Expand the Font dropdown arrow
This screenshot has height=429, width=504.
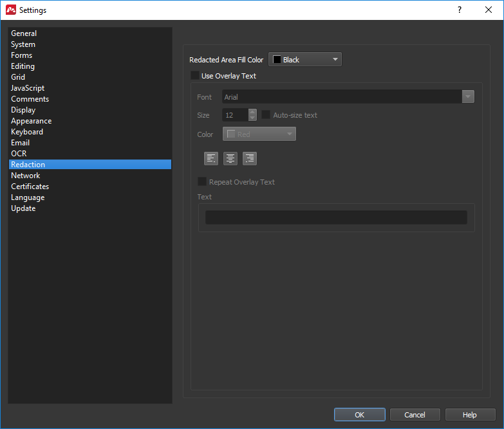[468, 96]
